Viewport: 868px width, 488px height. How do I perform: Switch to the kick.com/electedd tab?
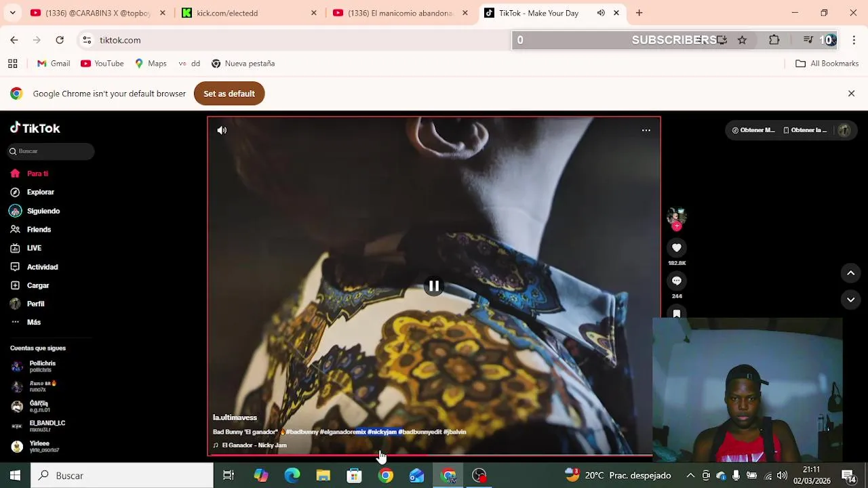point(250,13)
